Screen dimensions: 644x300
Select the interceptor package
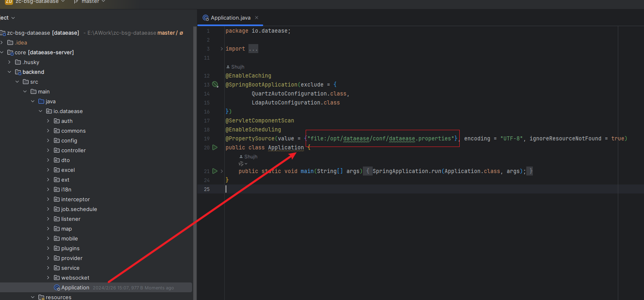point(75,199)
